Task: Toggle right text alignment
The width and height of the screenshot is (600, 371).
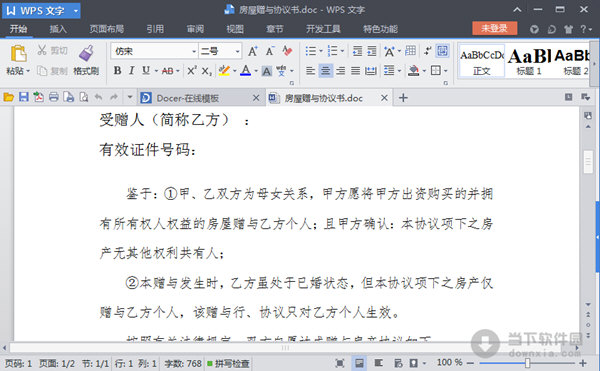Action: tap(341, 71)
